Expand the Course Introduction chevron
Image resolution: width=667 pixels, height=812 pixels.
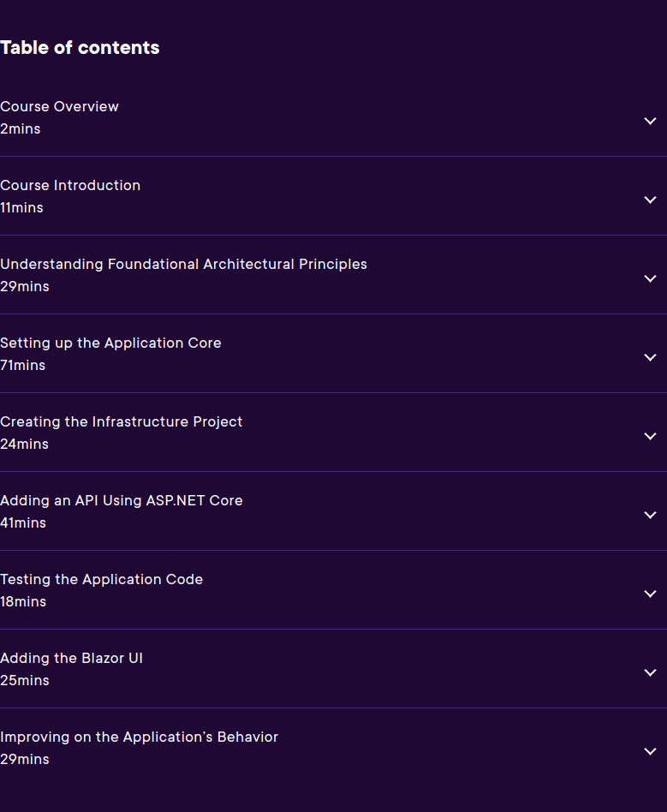tap(650, 200)
